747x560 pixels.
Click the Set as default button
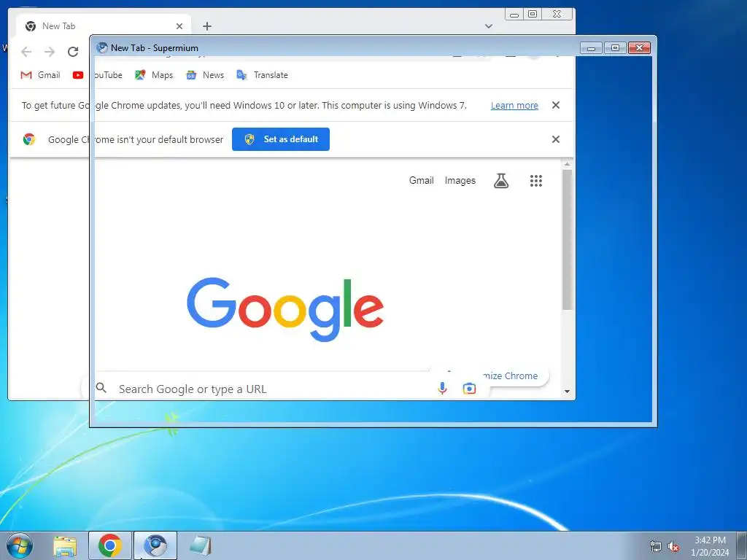point(281,139)
